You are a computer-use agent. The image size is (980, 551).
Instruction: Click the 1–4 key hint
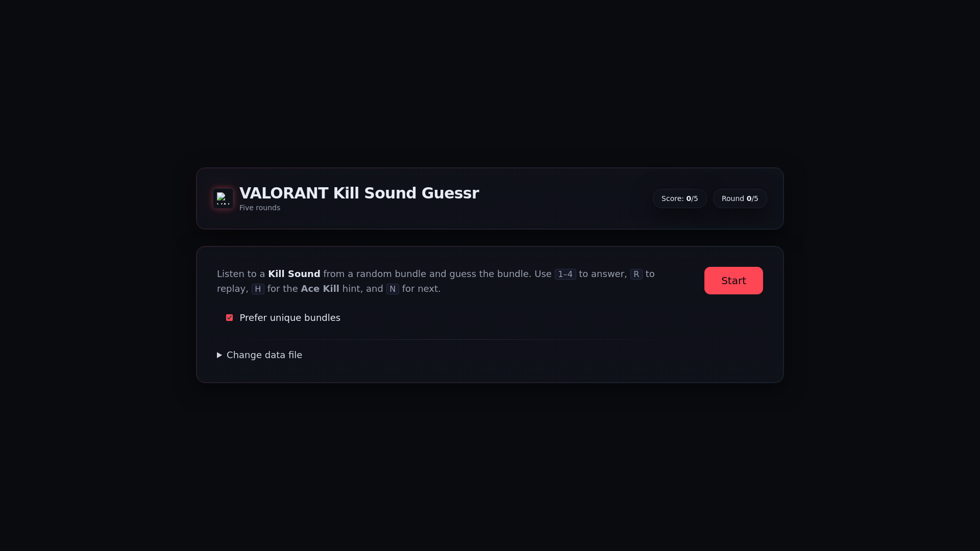coord(565,274)
